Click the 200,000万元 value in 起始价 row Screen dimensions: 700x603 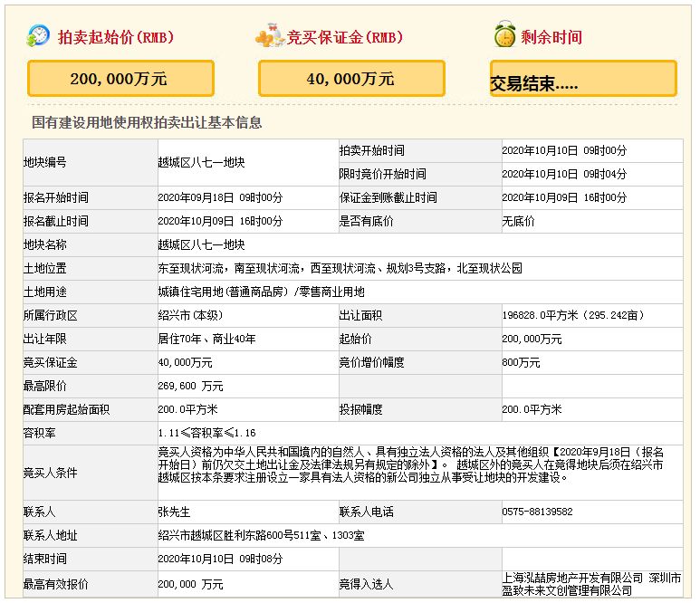tap(532, 340)
